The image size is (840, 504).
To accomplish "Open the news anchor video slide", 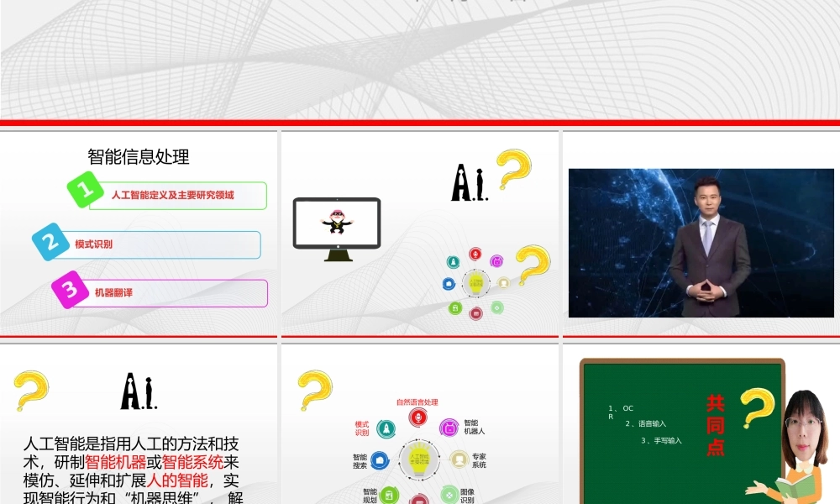I will [701, 243].
